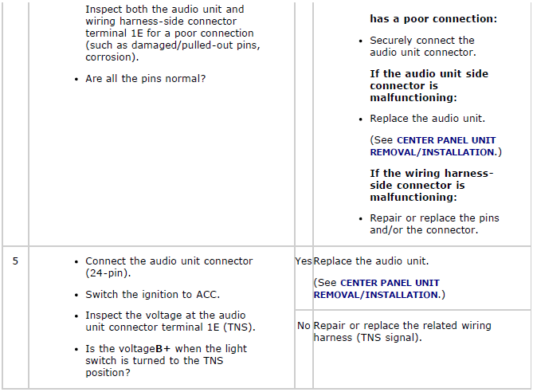Click 'If the wiring harness-side connector is malfunctioning' heading
The width and height of the screenshot is (533, 392).
tap(431, 186)
